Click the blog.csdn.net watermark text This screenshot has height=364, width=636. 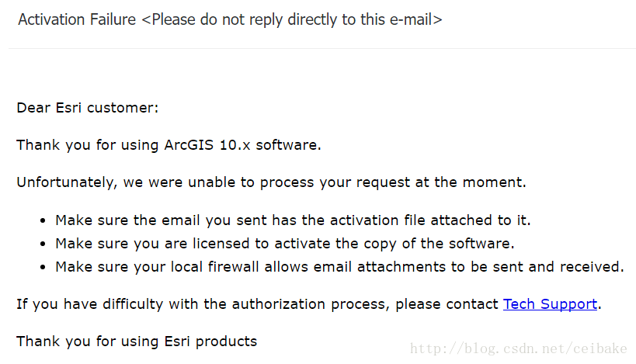point(519,348)
